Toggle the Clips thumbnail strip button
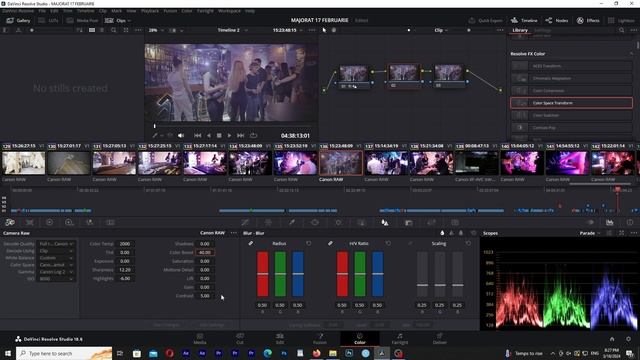640x360 pixels. click(x=115, y=20)
